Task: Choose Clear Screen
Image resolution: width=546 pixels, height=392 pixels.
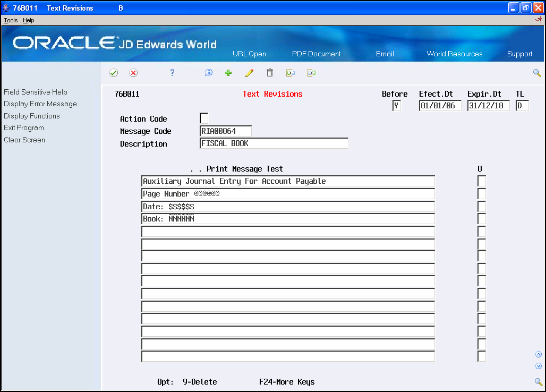Action: [x=24, y=140]
